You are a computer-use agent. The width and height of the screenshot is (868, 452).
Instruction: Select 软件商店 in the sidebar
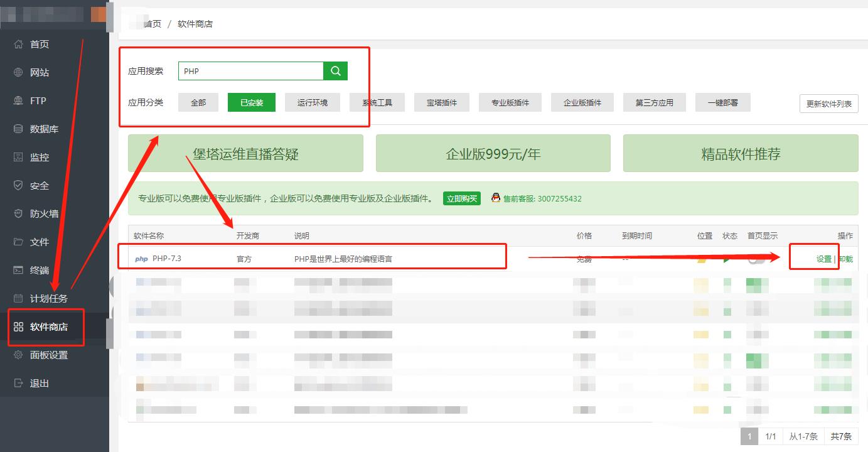tap(49, 326)
